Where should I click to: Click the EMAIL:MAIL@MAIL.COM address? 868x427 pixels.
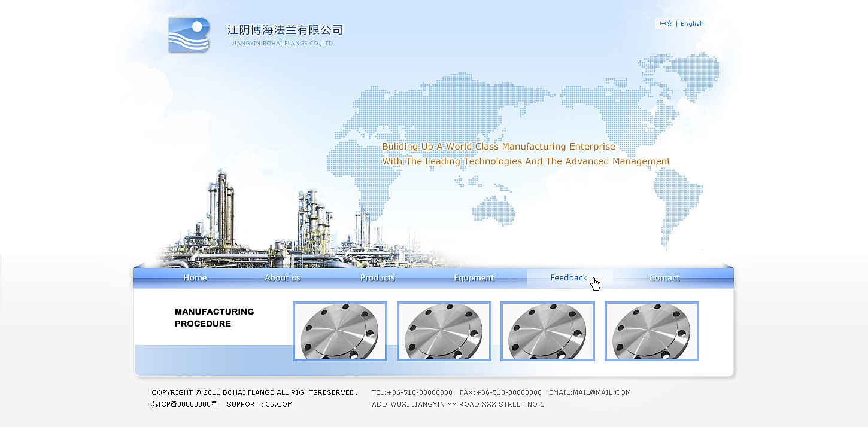point(590,392)
